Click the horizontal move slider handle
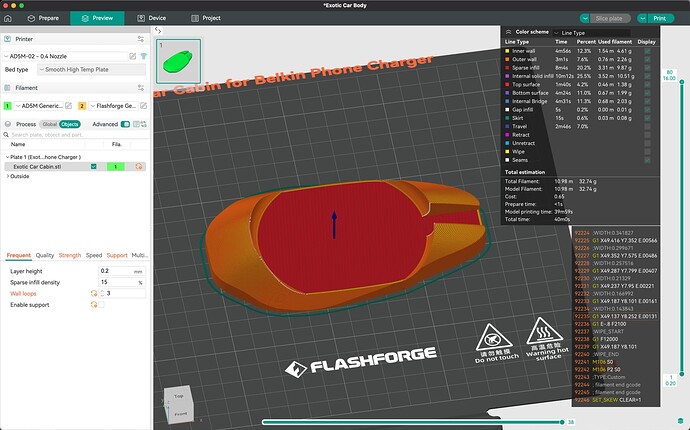The width and height of the screenshot is (690, 430). pyautogui.click(x=562, y=422)
